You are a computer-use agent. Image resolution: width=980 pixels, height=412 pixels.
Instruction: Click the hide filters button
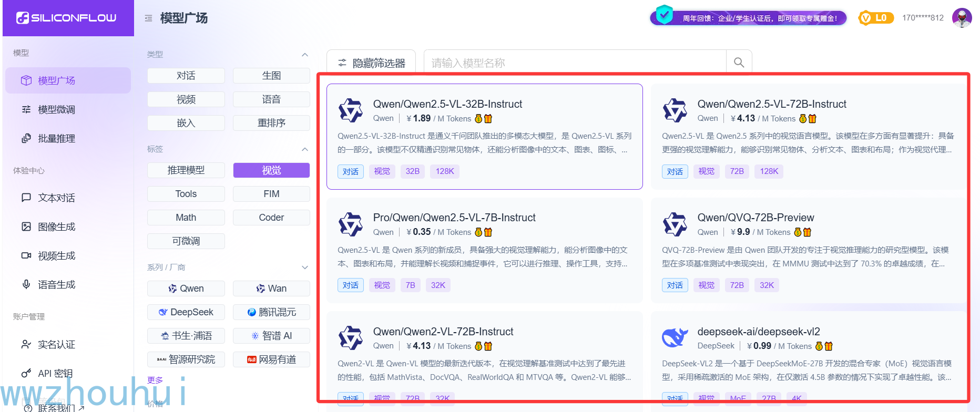[371, 63]
